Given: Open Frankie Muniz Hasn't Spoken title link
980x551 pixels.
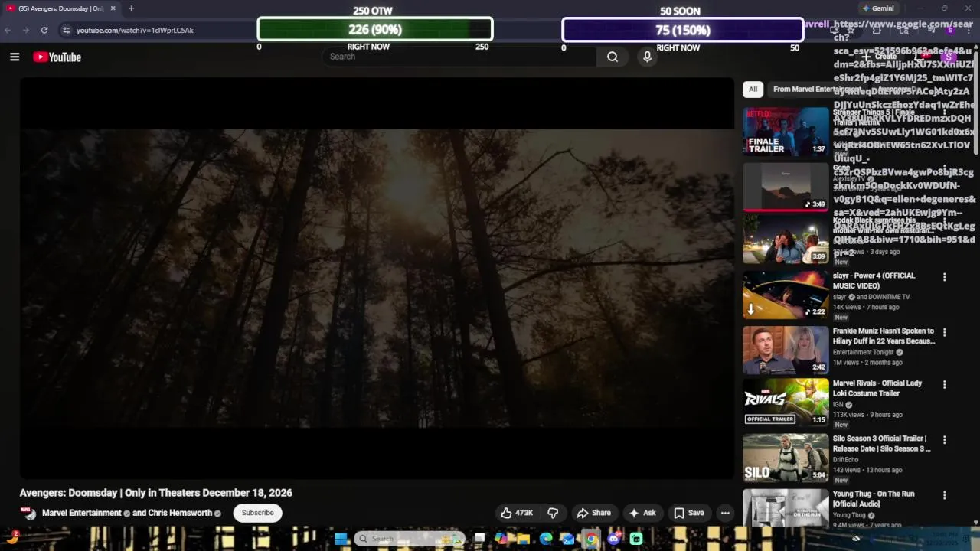Looking at the screenshot, I should [x=884, y=336].
